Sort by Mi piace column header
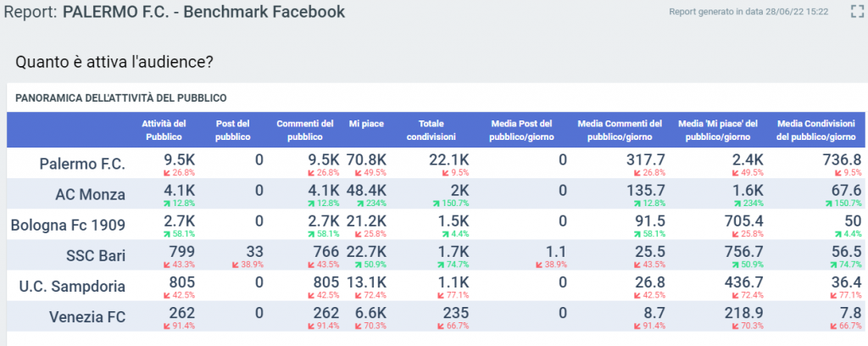868x346 pixels. (x=366, y=124)
